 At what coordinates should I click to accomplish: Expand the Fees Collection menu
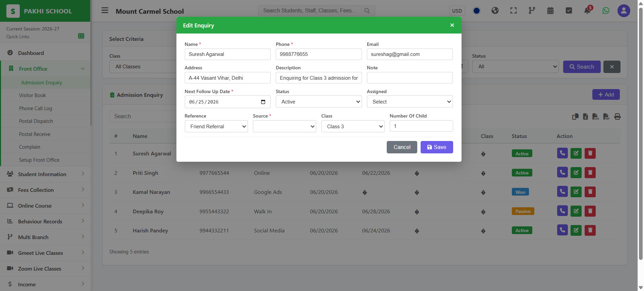tap(45, 190)
